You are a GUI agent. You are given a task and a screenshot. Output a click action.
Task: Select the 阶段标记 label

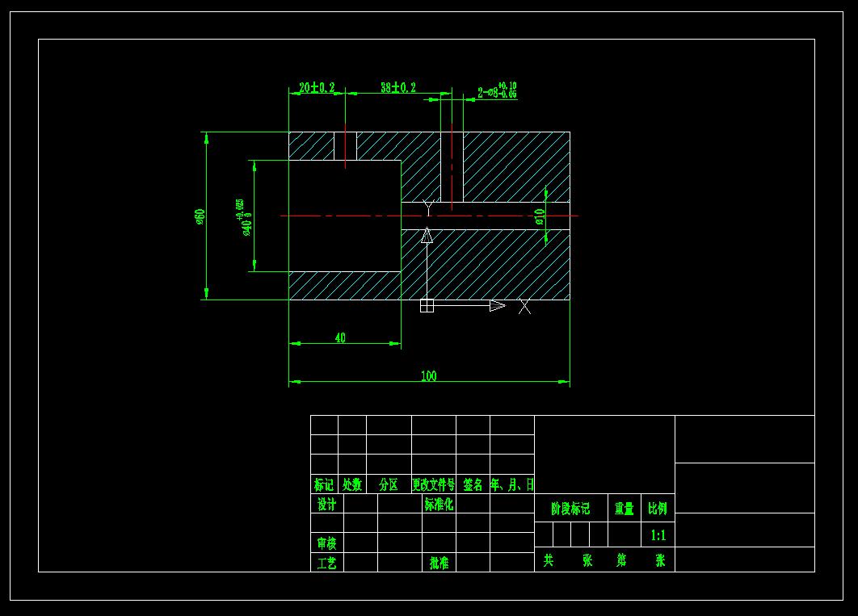[x=570, y=509]
